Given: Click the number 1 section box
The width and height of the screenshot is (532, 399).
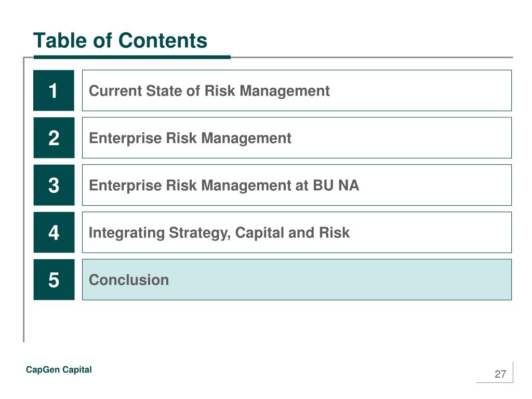Looking at the screenshot, I should click(x=54, y=90).
